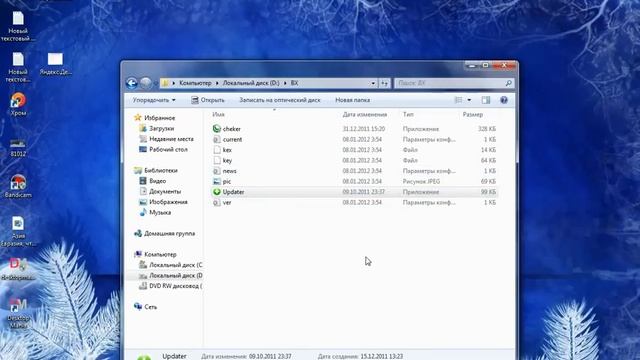Screen dimensions: 640x360
Task: Click the 328 КБ size cell
Action: 487,129
